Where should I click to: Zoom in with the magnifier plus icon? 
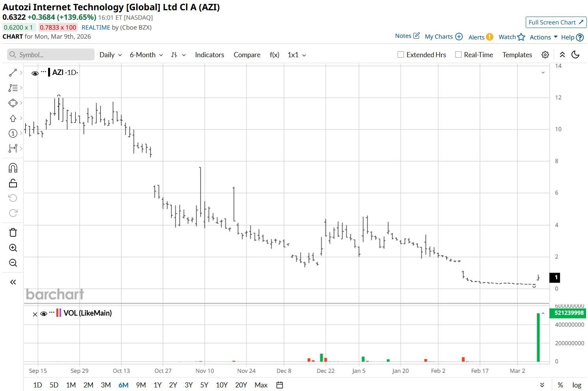coord(13,248)
